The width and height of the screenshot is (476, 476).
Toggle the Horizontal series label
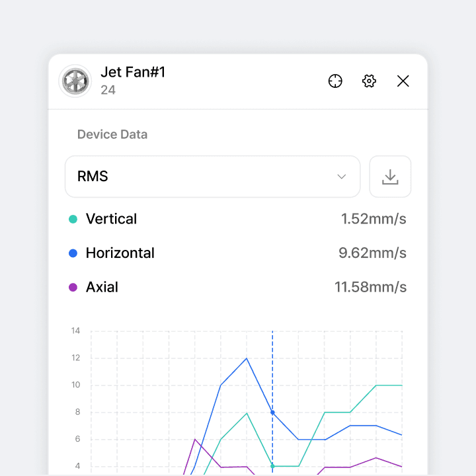tap(120, 253)
